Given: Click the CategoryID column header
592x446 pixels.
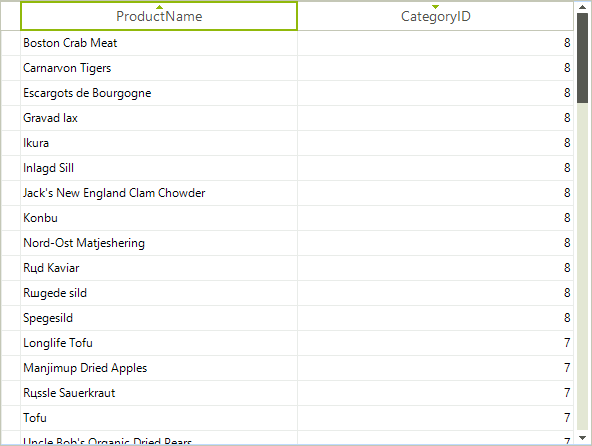Looking at the screenshot, I should click(x=436, y=16).
